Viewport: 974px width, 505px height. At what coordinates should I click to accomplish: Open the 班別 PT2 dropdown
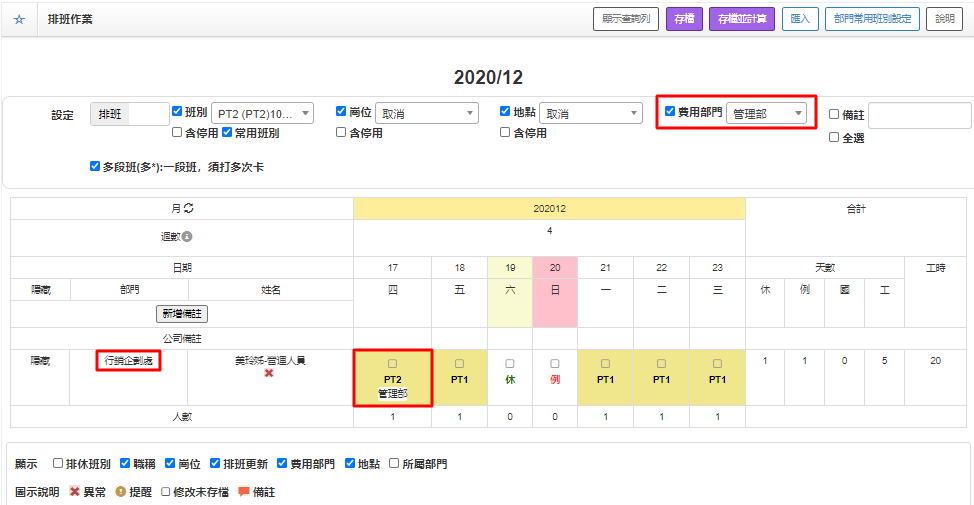(x=263, y=114)
